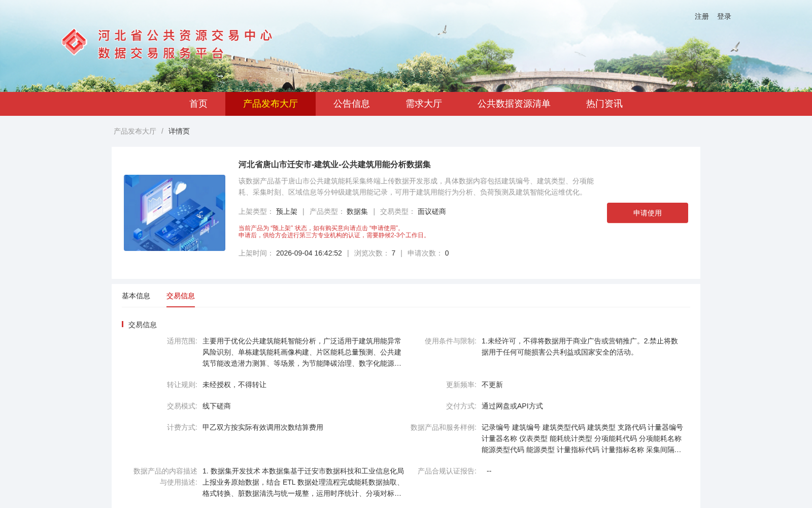This screenshot has width=812, height=508.
Task: Click the 数据产品和服务样例 field list text
Action: [582, 438]
